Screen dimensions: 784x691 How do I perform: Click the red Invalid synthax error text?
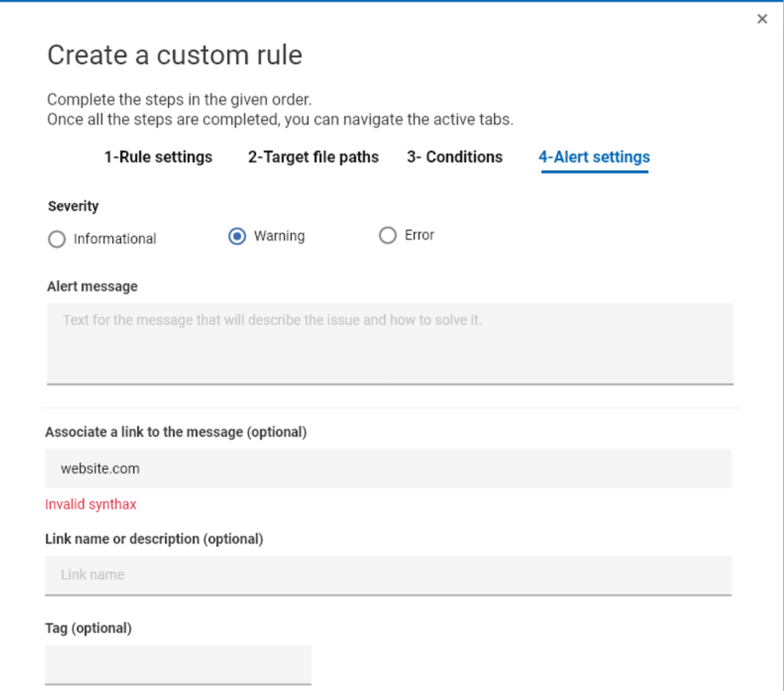coord(90,504)
